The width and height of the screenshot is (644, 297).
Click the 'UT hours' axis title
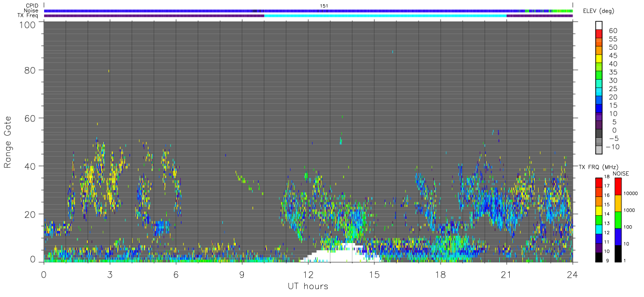[308, 286]
